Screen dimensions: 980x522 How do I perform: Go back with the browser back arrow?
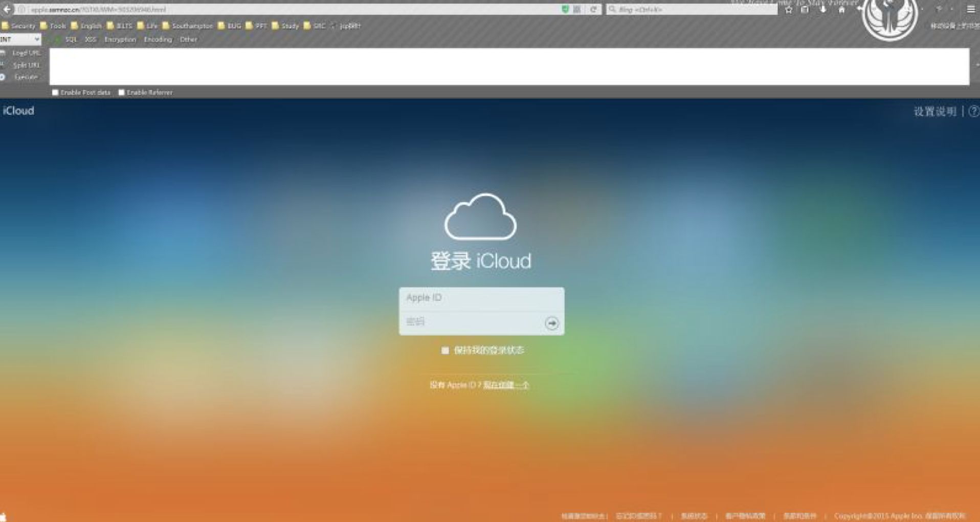[x=7, y=9]
